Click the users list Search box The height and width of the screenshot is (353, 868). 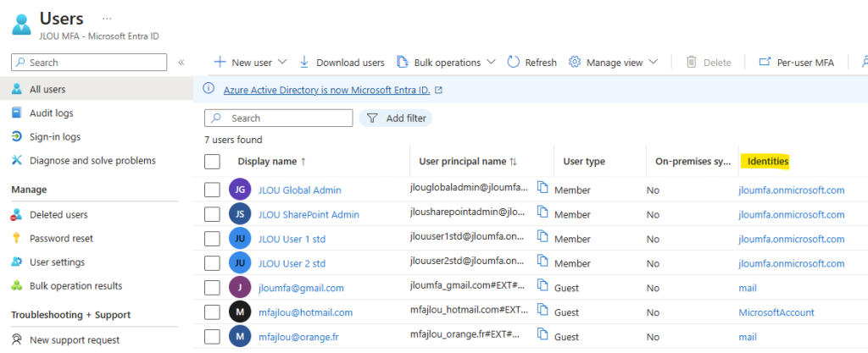coord(278,119)
